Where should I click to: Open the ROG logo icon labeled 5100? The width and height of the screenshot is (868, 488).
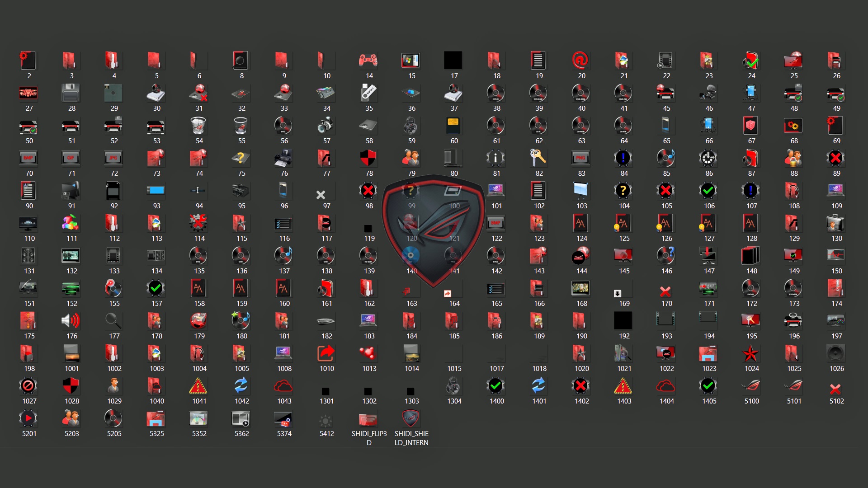(x=751, y=385)
